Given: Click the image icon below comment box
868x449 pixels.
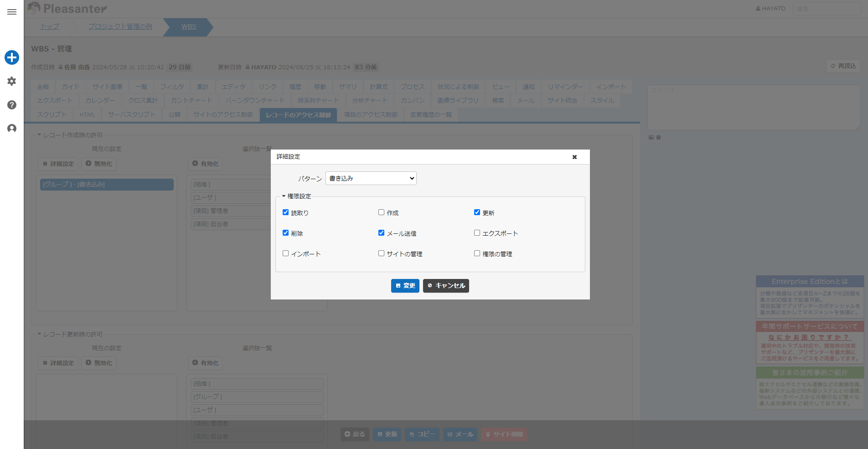Looking at the screenshot, I should tap(651, 137).
